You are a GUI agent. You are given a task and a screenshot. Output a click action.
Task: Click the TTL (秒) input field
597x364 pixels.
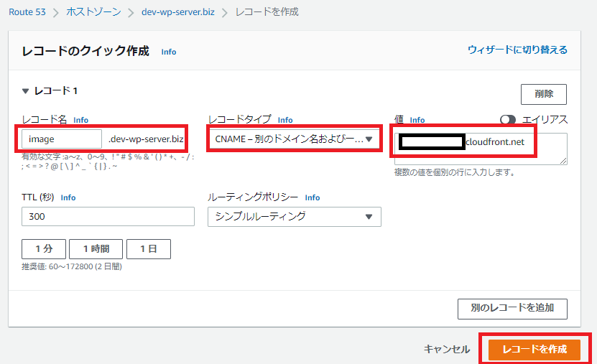(x=108, y=217)
